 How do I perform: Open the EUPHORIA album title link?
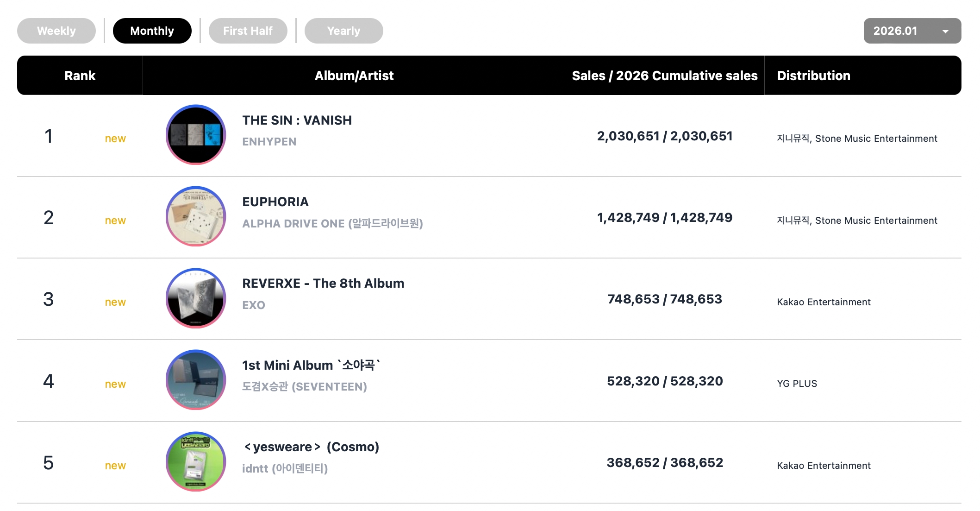(x=275, y=202)
